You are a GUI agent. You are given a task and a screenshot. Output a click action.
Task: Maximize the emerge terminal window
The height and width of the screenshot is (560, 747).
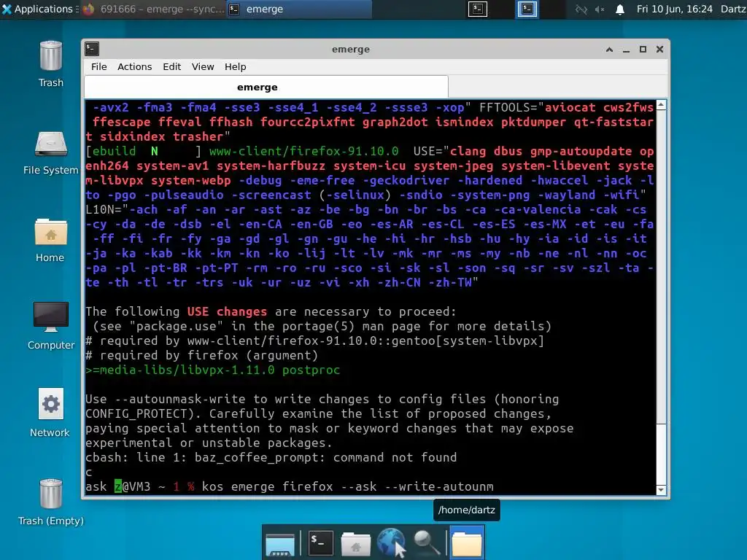point(643,50)
